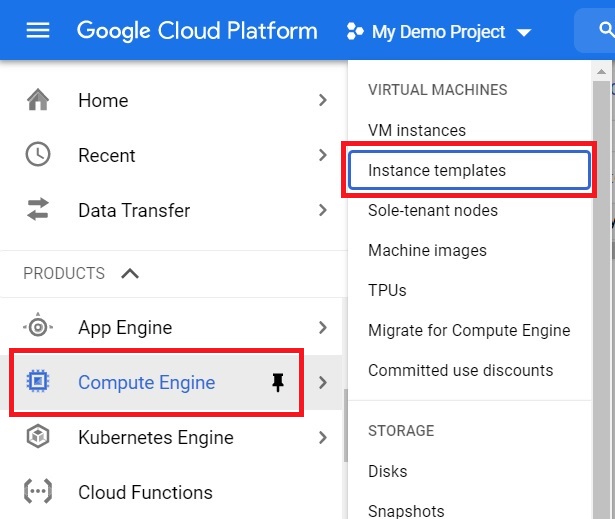This screenshot has height=519, width=615.
Task: Open the My Demo Project dropdown
Action: 439,32
